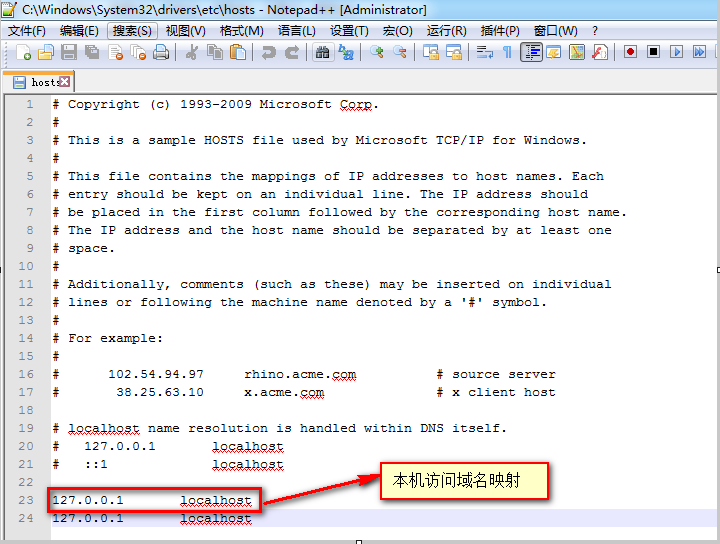Open the 宏(O) menu
720x544 pixels.
(x=398, y=31)
